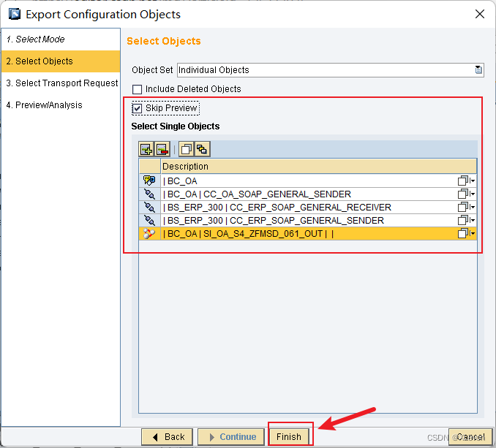The height and width of the screenshot is (448, 496).
Task: Click the select dependent objects toolbar icon
Action: click(x=202, y=149)
